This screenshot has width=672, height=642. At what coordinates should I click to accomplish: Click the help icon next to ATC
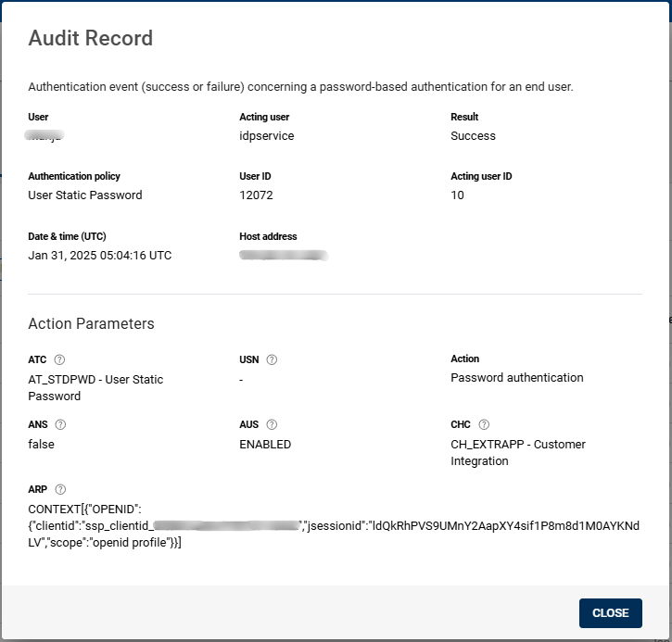click(60, 359)
